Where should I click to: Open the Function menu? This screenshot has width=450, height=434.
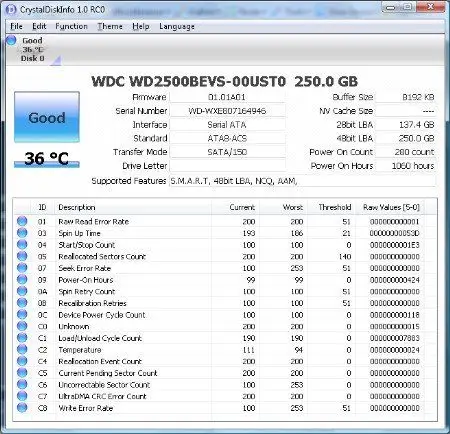click(71, 26)
